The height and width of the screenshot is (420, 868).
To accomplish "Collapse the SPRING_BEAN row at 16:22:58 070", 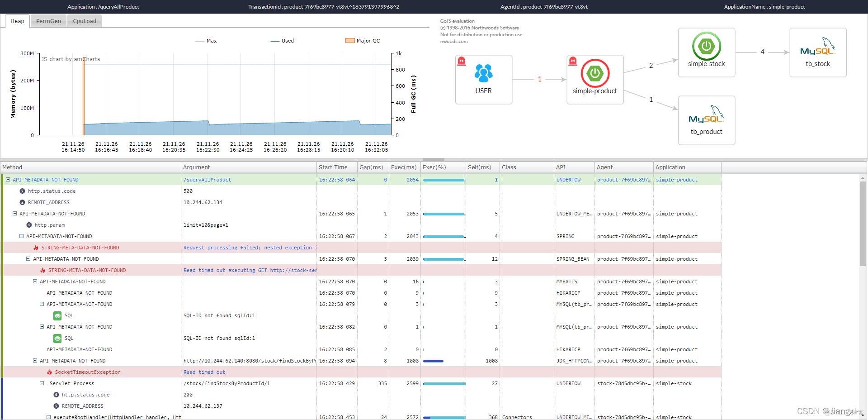I will [28, 259].
